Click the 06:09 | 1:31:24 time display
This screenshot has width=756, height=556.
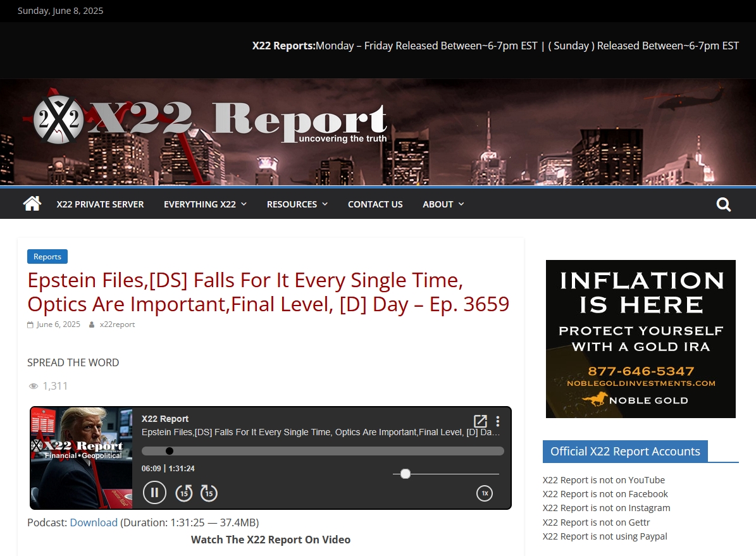(168, 468)
